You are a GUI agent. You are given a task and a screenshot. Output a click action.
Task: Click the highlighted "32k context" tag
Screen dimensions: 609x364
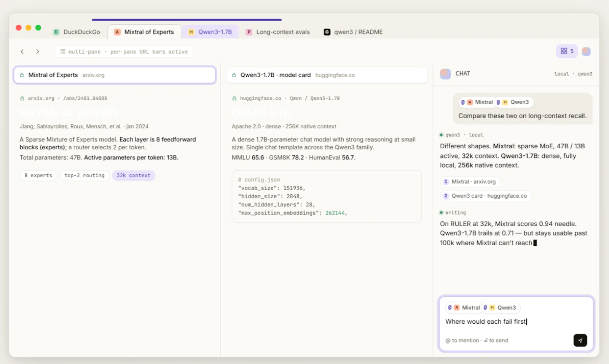coord(134,176)
